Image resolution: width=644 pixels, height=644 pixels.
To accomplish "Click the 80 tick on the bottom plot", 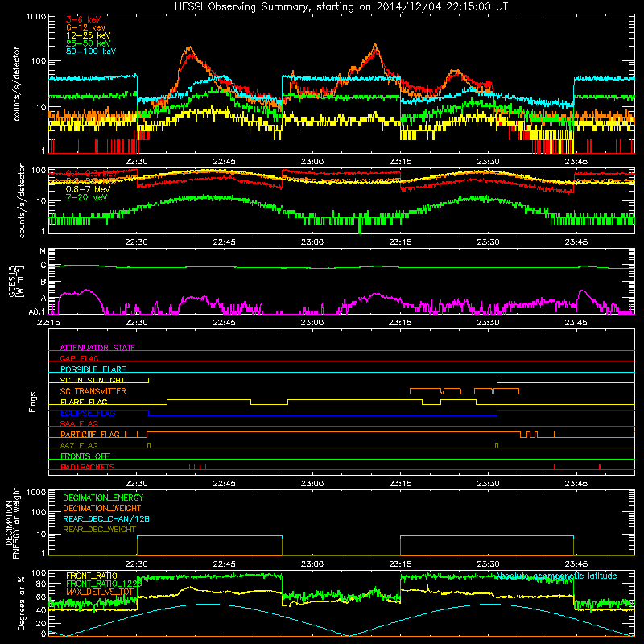I will coord(41,584).
